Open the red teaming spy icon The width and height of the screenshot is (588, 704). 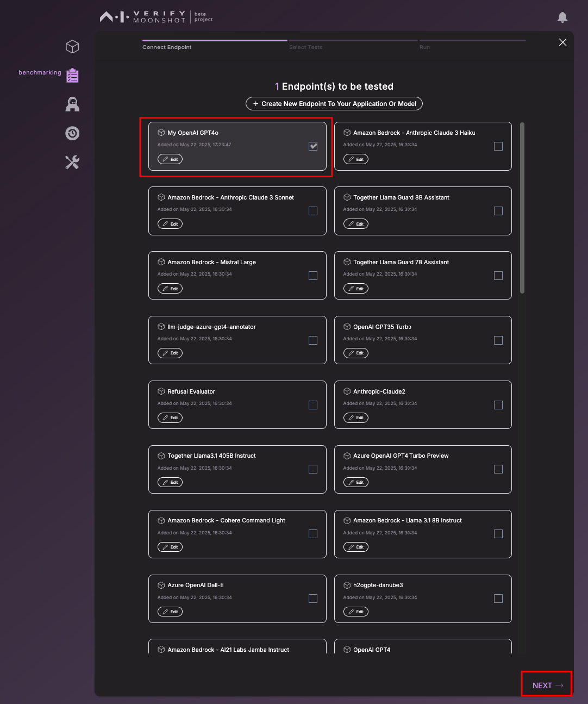(x=72, y=104)
